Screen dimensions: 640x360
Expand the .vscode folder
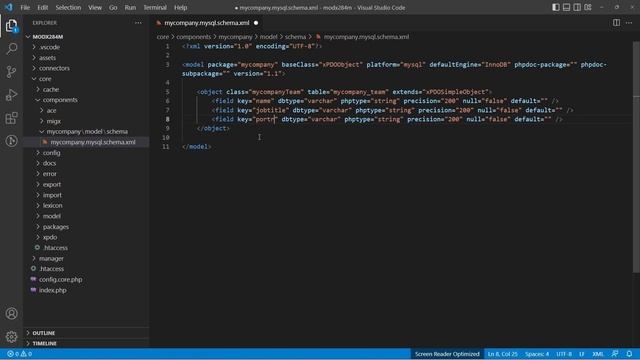[50, 47]
